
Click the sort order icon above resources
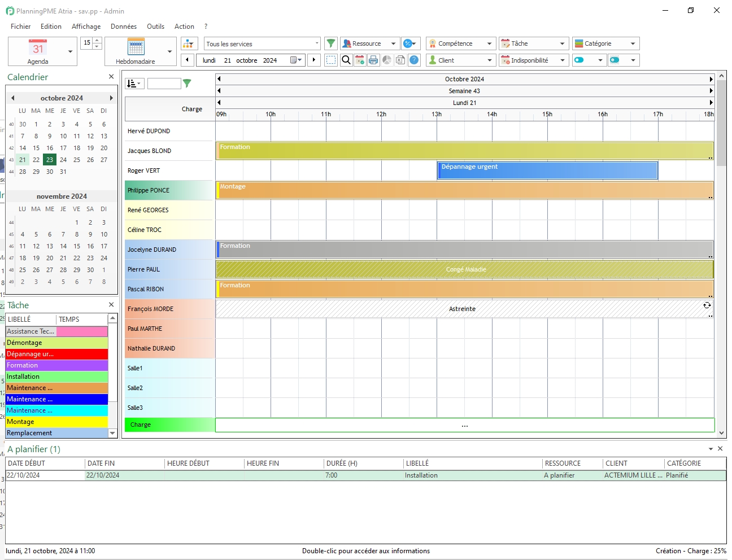(134, 84)
